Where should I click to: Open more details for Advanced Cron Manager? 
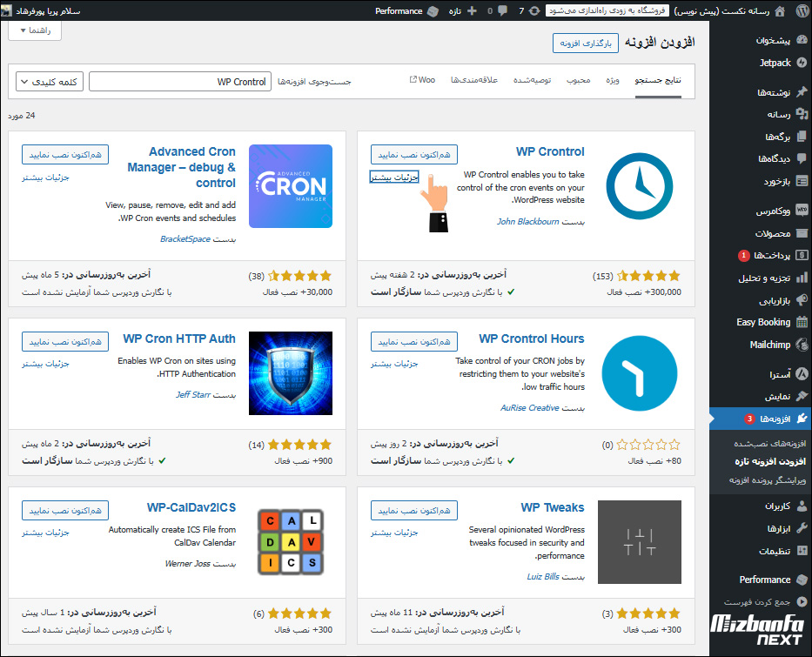point(45,178)
